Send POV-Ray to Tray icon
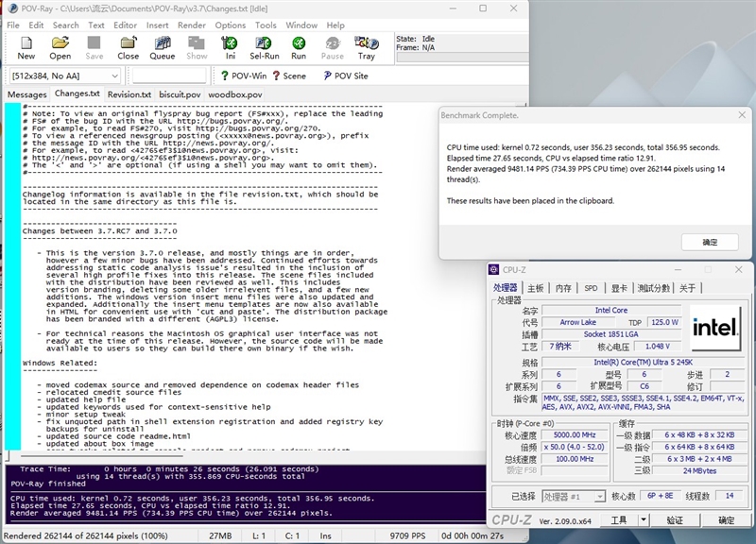The width and height of the screenshot is (756, 544). tap(367, 48)
